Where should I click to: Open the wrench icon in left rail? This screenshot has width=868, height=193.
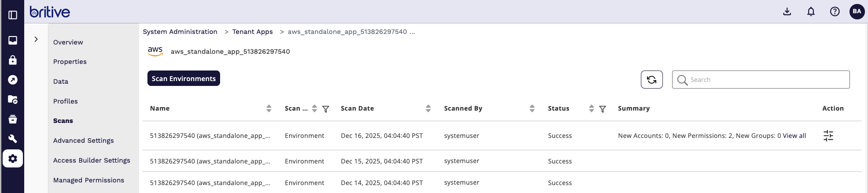click(x=13, y=139)
